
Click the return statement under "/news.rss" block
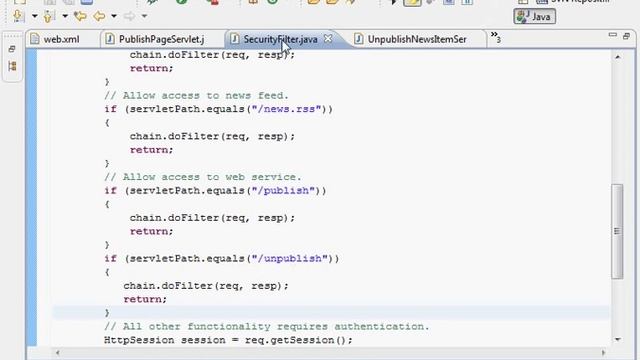point(151,150)
